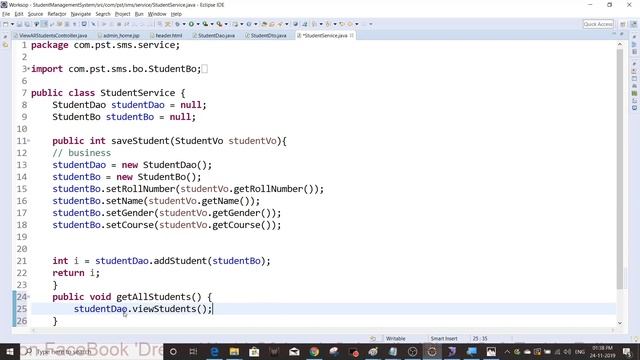Viewport: 640px width, 360px height.
Task: Click the Java EE perspective icon at far right
Action: [x=633, y=24]
